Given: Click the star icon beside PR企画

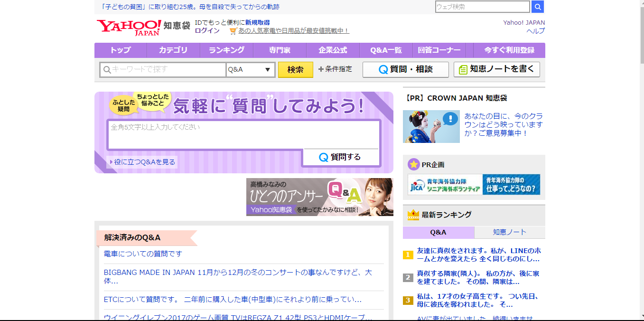Looking at the screenshot, I should (x=413, y=164).
